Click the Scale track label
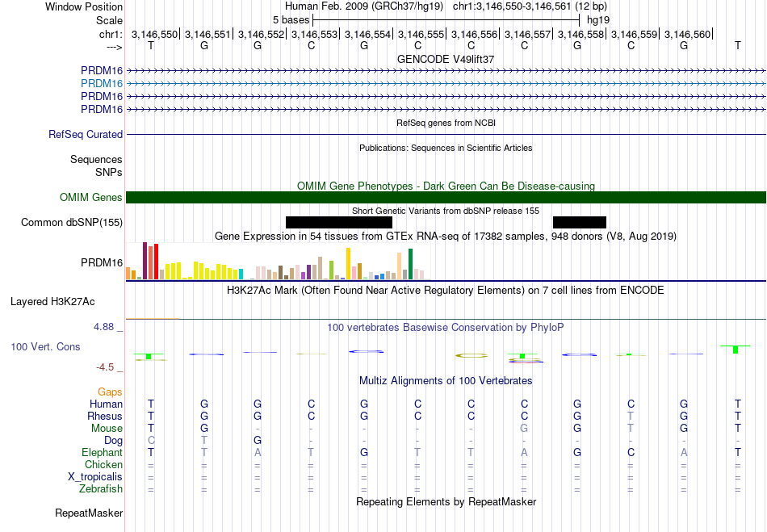The height and width of the screenshot is (532, 767). (x=109, y=20)
